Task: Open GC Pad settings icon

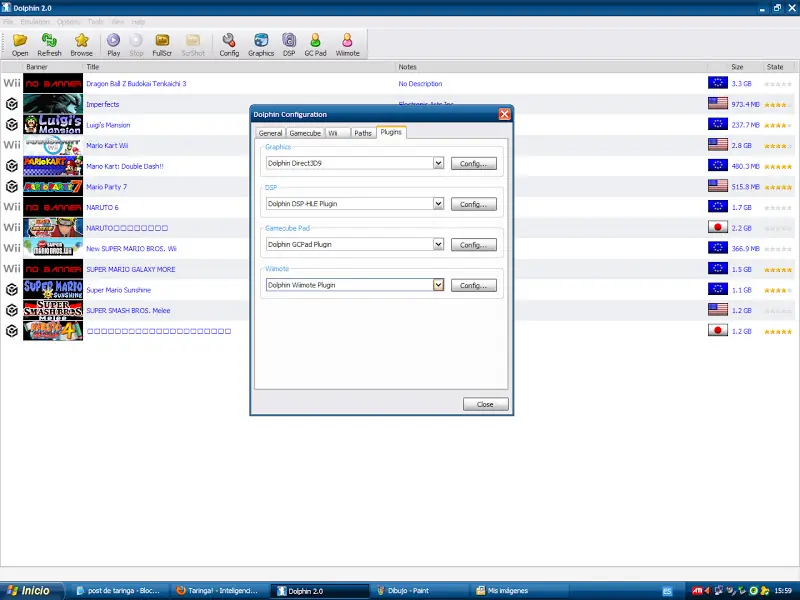Action: click(315, 44)
